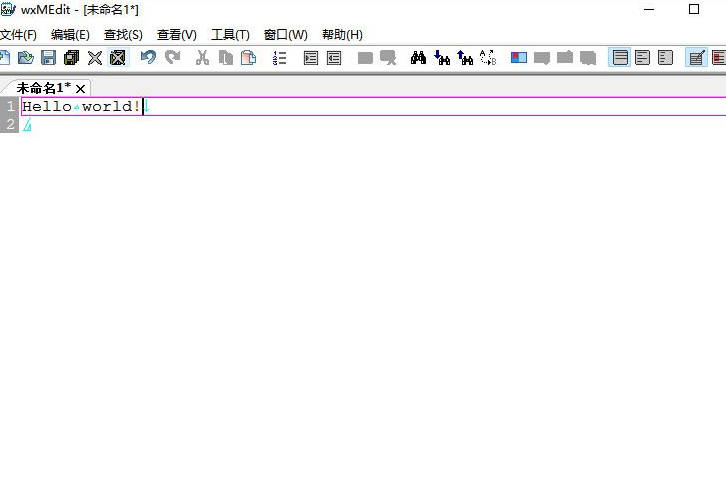
Task: Open the 帮助(H) menu
Action: point(342,35)
